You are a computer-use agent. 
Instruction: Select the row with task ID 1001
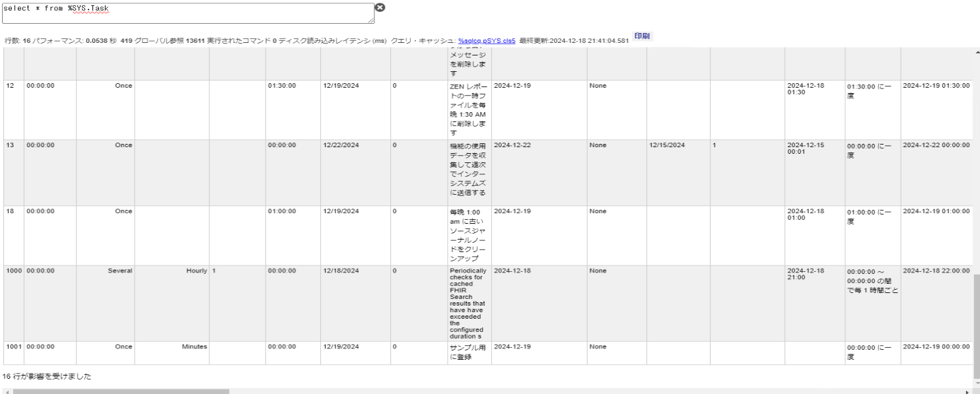click(15, 346)
